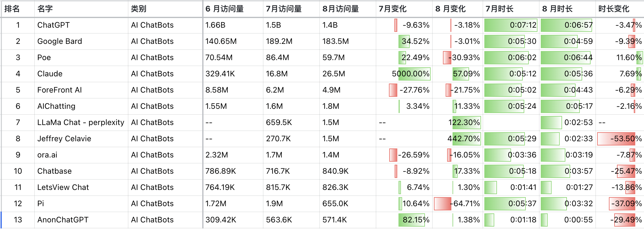Click AnonChatGPT's 0:00:55 August duration
The width and height of the screenshot is (644, 229).
tap(567, 220)
